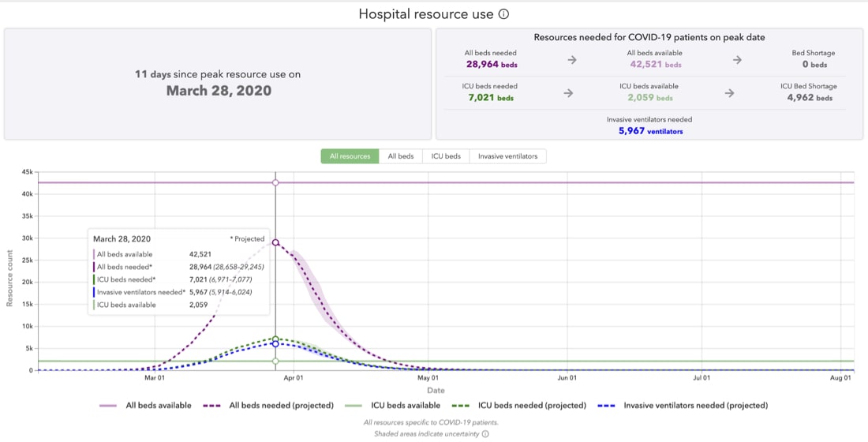Open the Invasive ventilators tab
Viewport: 868px width, 442px height.
[507, 156]
